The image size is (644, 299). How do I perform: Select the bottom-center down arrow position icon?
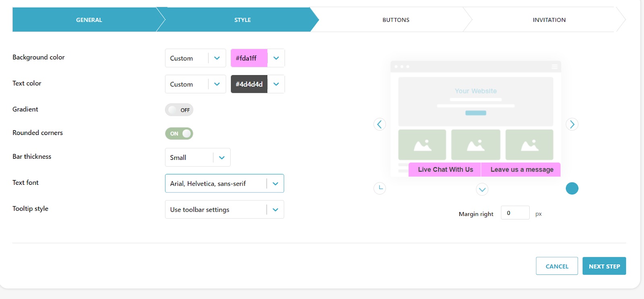482,189
